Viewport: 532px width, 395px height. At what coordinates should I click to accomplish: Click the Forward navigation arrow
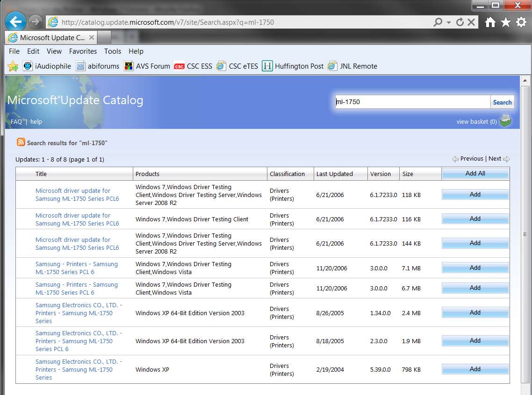click(35, 22)
